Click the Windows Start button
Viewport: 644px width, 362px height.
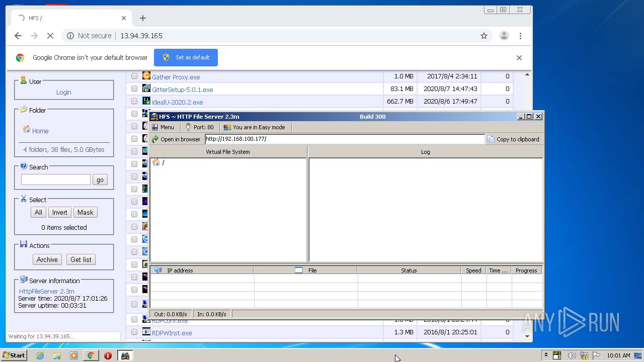click(x=14, y=355)
